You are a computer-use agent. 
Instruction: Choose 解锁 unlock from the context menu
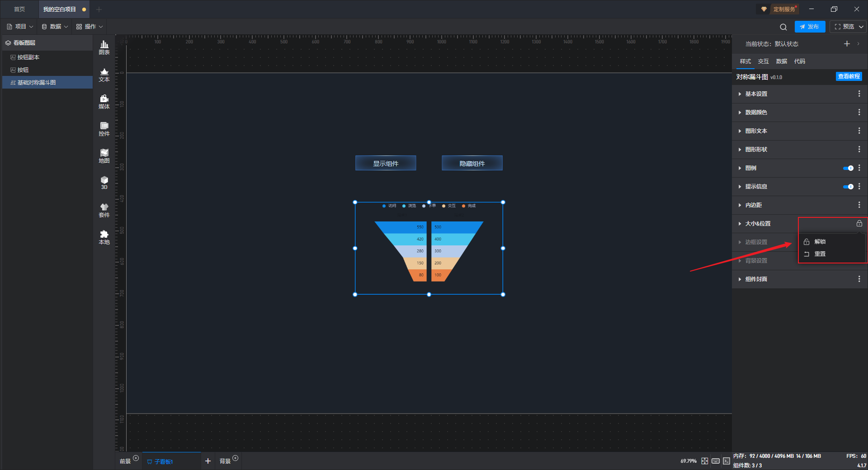click(x=832, y=241)
